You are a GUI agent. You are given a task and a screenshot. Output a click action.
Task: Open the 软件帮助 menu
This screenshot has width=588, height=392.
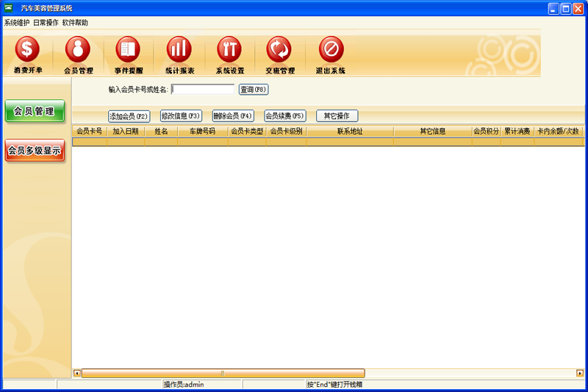[75, 23]
